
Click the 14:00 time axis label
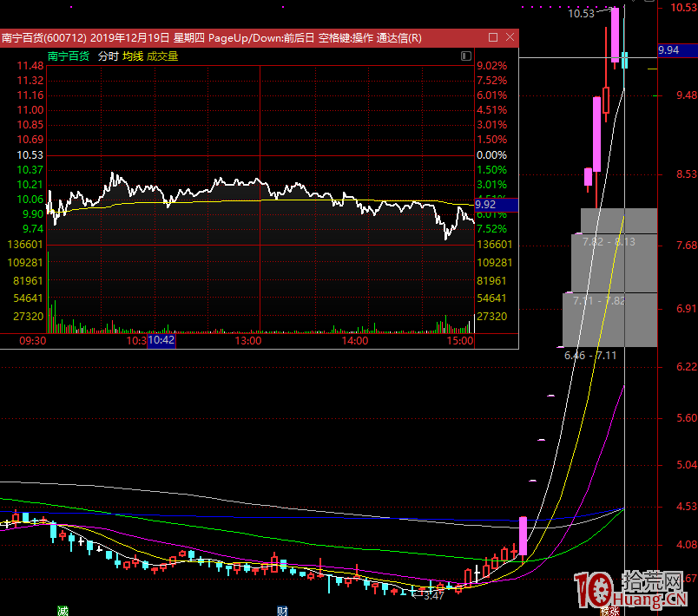tap(355, 341)
